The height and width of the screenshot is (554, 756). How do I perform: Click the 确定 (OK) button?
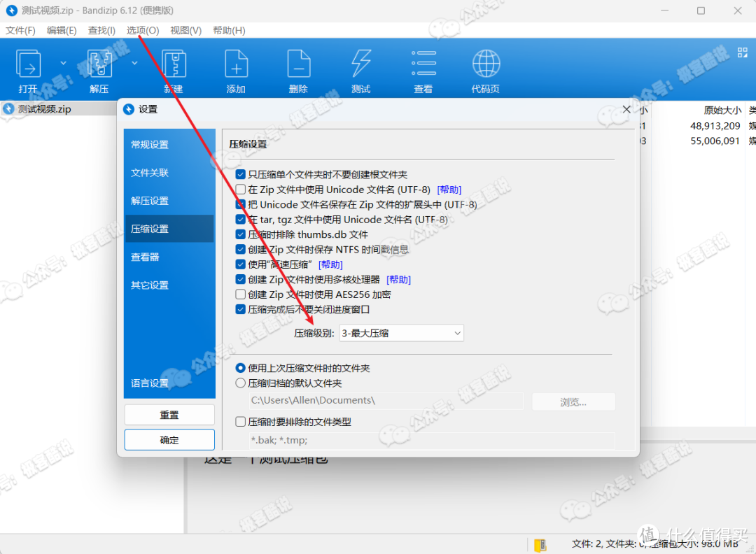pyautogui.click(x=169, y=440)
